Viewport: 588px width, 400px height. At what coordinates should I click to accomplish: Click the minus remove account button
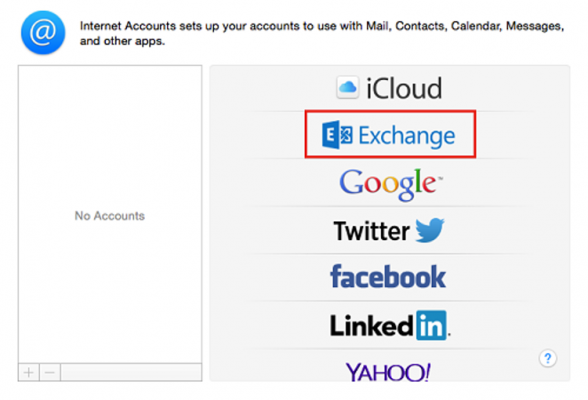point(50,372)
